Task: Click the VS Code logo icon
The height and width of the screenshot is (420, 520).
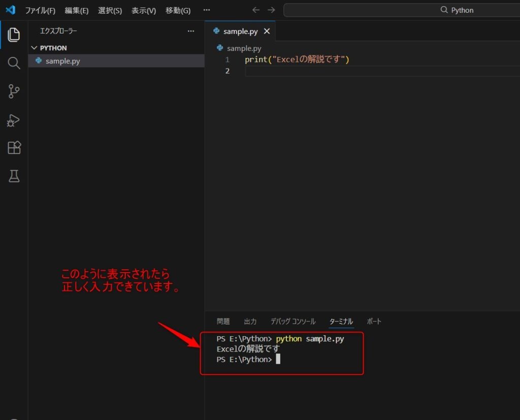Action: click(x=10, y=10)
